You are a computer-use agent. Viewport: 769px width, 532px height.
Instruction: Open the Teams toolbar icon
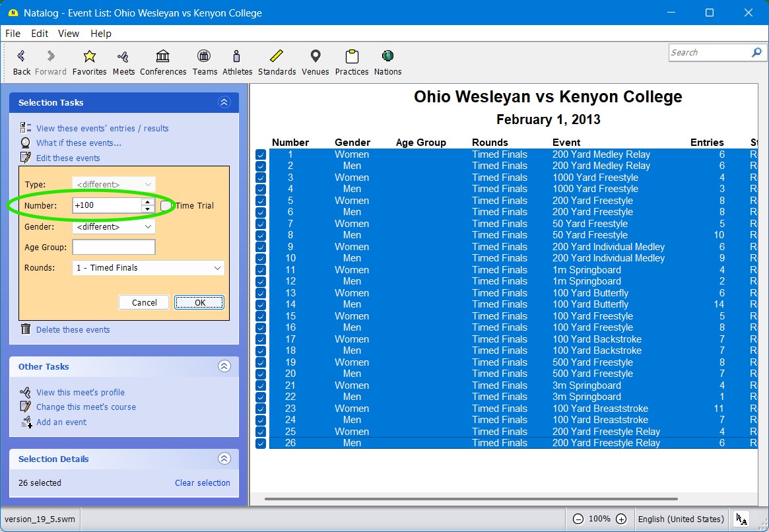[x=205, y=62]
